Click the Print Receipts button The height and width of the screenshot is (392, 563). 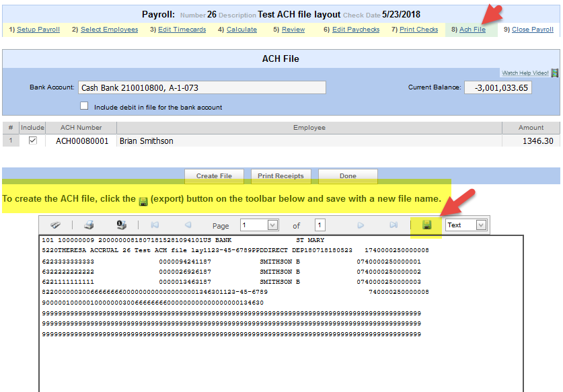[280, 175]
